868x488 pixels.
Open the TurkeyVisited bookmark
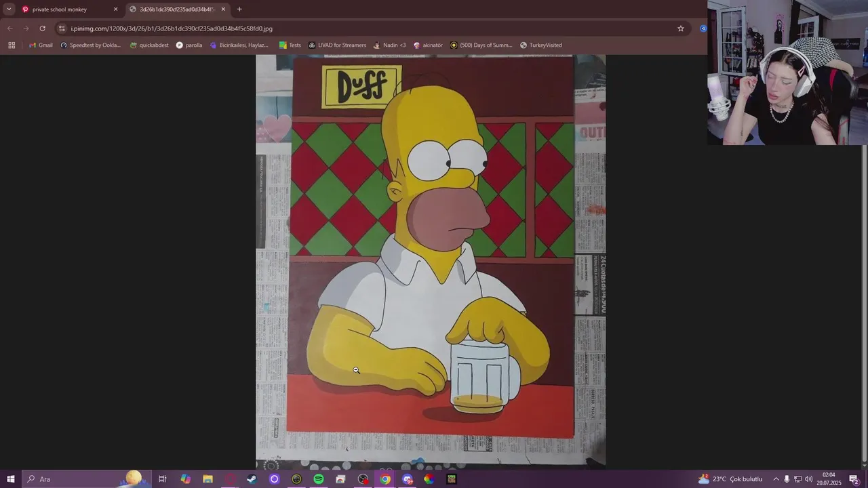coord(541,45)
